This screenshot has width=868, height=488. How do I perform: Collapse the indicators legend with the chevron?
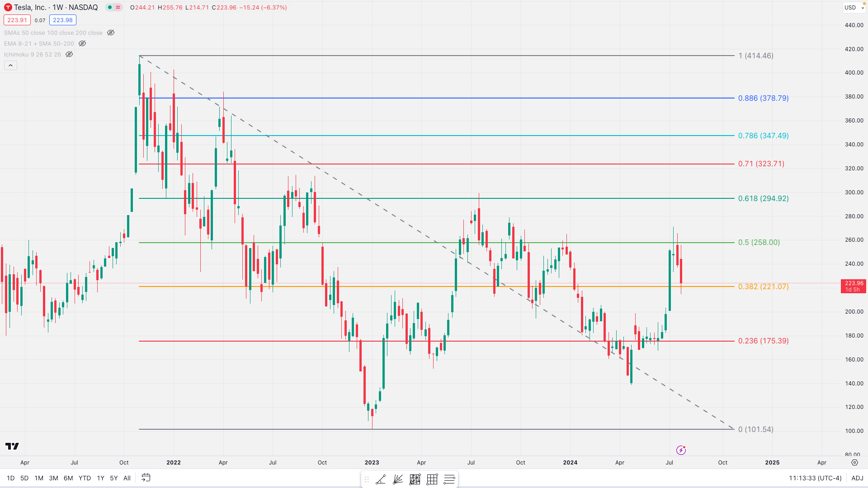[10, 65]
